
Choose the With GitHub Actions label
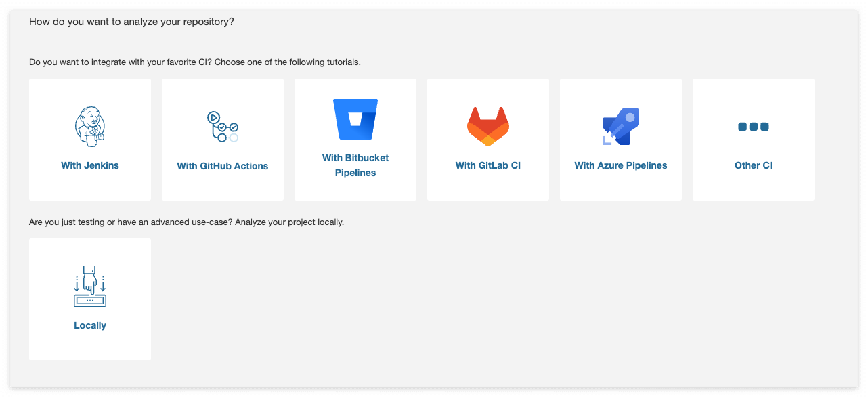tap(223, 166)
